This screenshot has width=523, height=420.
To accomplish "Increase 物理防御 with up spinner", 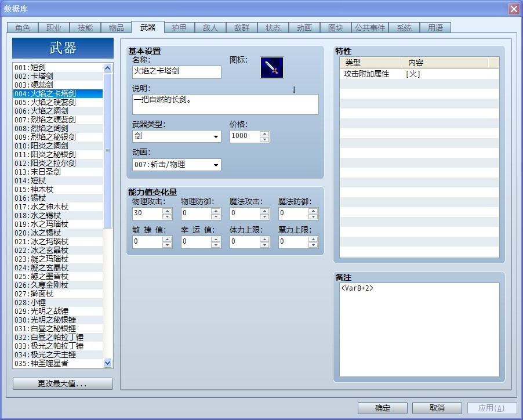I will point(216,211).
